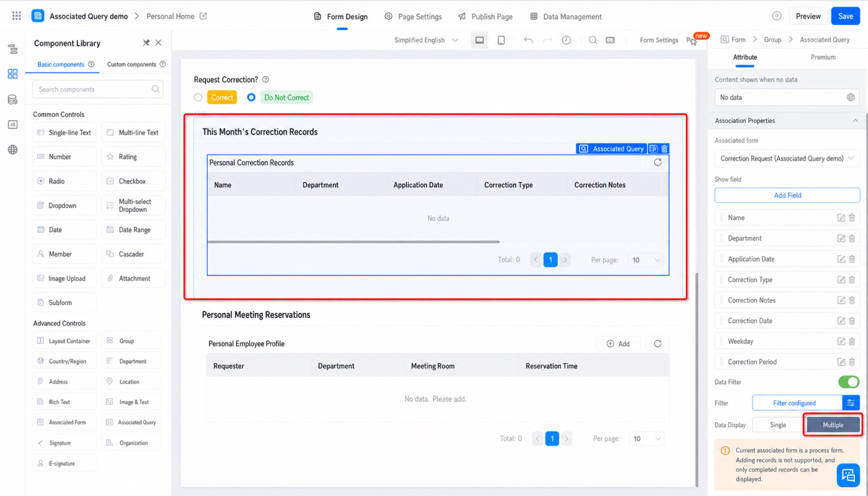Edit the Correction Type show field
Image resolution: width=868 pixels, height=496 pixels.
point(841,280)
